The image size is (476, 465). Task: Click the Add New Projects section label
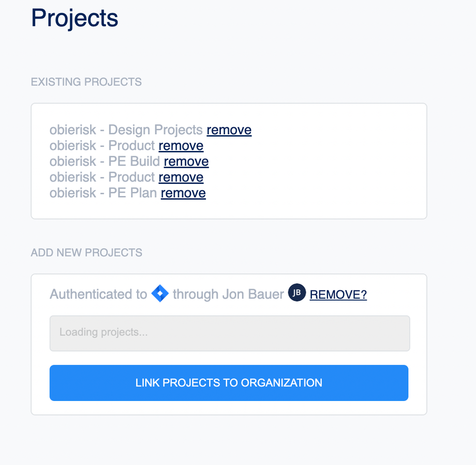[86, 253]
